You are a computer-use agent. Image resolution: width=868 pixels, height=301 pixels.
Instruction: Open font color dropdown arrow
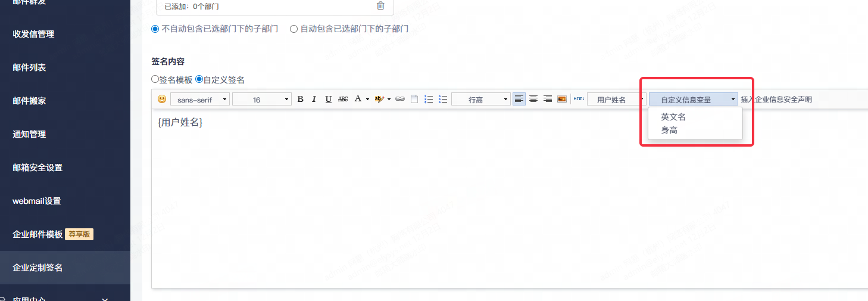(367, 100)
